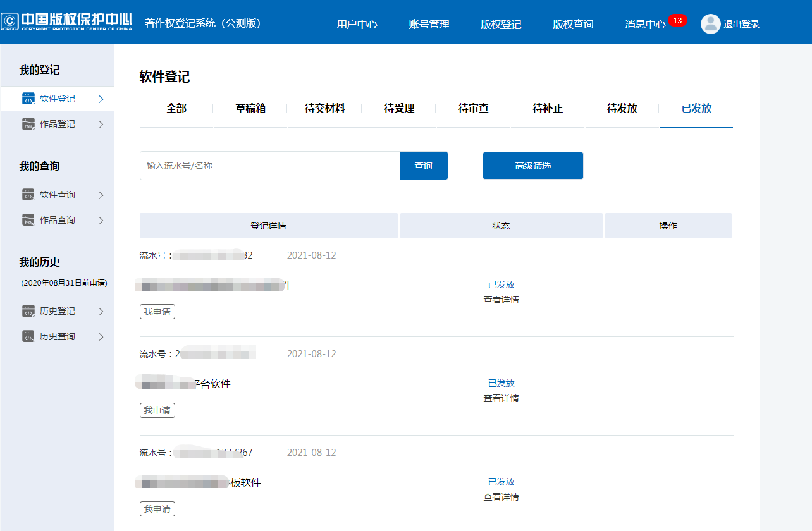Switch to the 待受理 tab

click(x=399, y=109)
